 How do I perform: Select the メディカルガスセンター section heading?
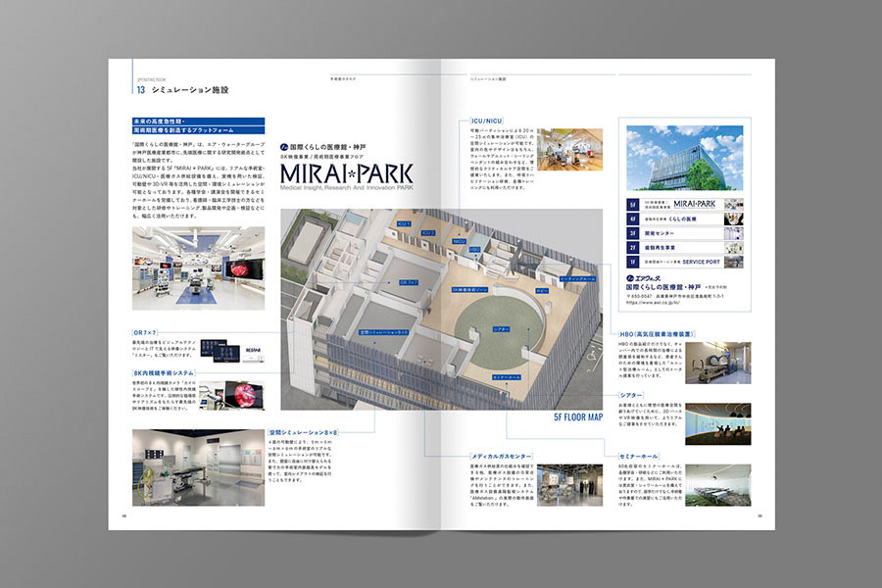tap(501, 457)
